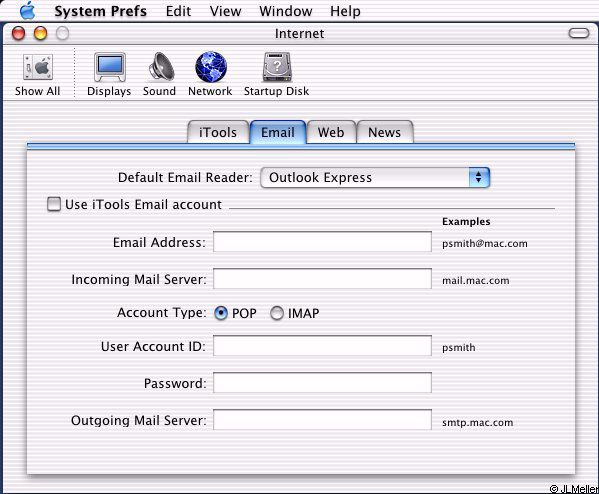The image size is (599, 494).
Task: Open the Displays preference pane
Action: pyautogui.click(x=110, y=67)
